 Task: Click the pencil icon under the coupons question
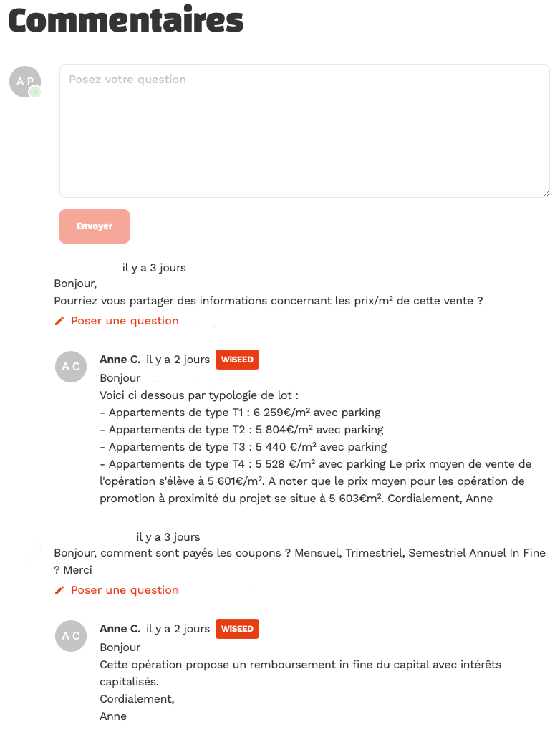point(59,591)
